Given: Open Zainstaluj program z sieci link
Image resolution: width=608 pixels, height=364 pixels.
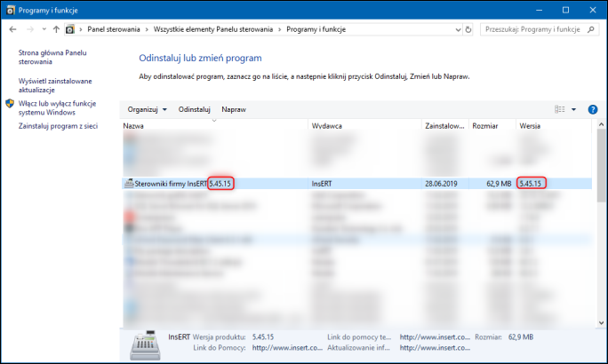Looking at the screenshot, I should (58, 126).
